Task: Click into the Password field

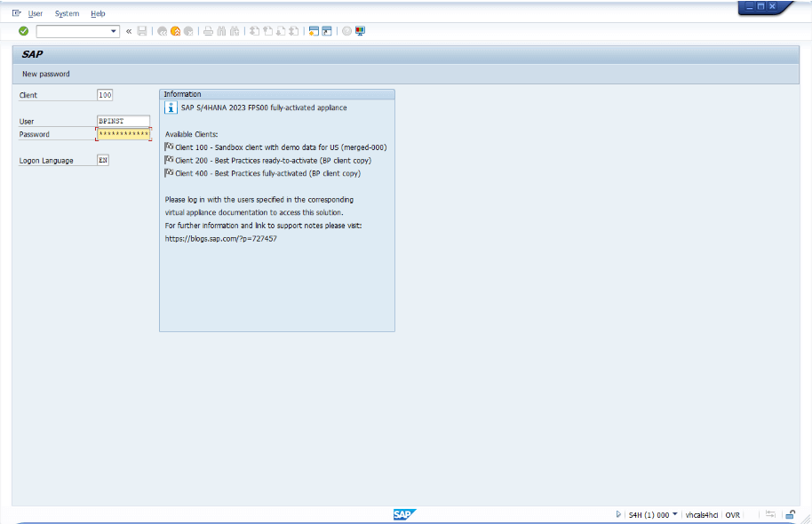Action: (x=123, y=134)
